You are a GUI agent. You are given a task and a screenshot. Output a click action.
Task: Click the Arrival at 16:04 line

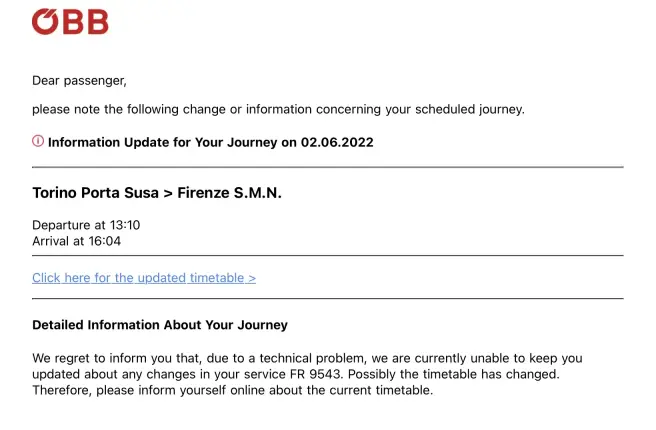point(77,241)
